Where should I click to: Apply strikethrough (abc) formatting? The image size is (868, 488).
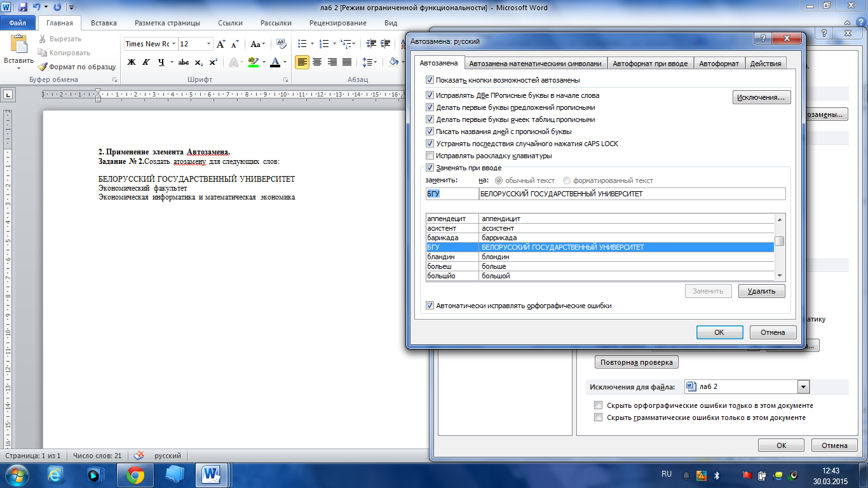pos(184,62)
